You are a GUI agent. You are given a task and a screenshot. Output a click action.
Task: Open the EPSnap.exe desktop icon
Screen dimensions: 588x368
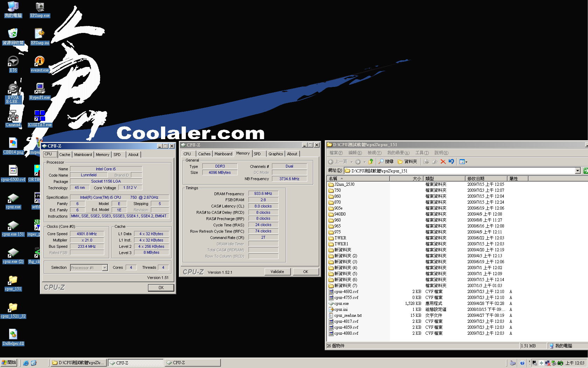(x=40, y=10)
